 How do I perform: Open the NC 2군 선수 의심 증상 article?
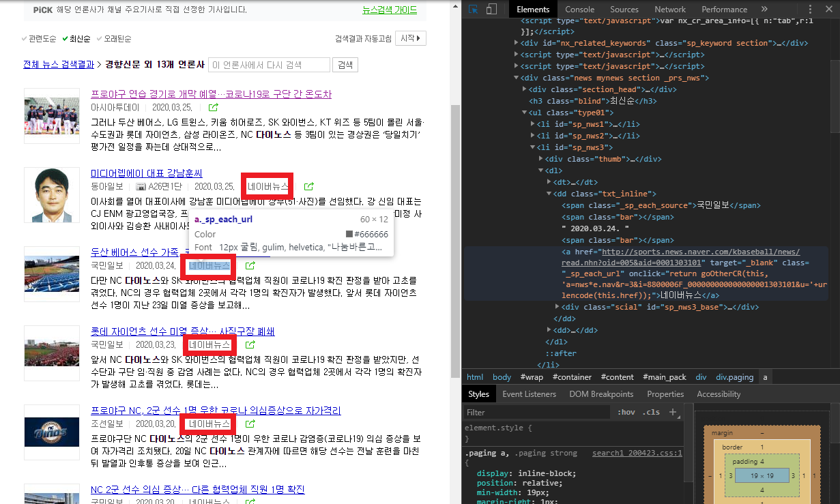[x=198, y=490]
